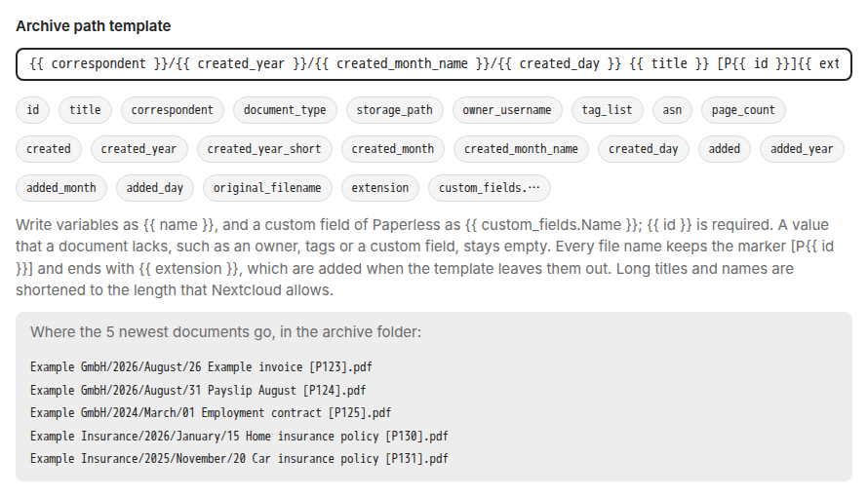The height and width of the screenshot is (496, 868).
Task: Insert the tag_list variable chip
Action: point(607,110)
